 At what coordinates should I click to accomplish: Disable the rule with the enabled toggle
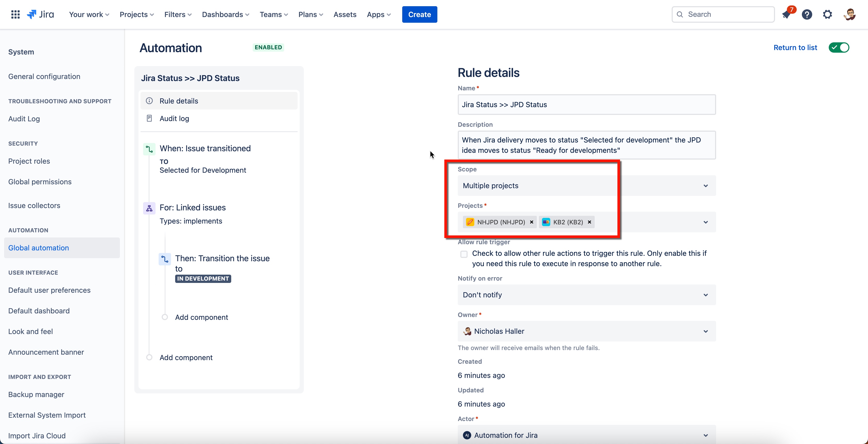pos(839,47)
